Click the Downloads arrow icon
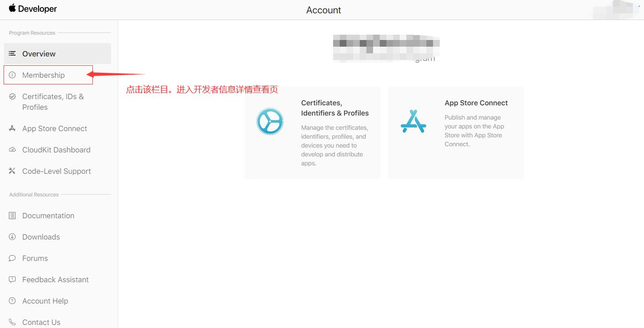 (x=12, y=237)
